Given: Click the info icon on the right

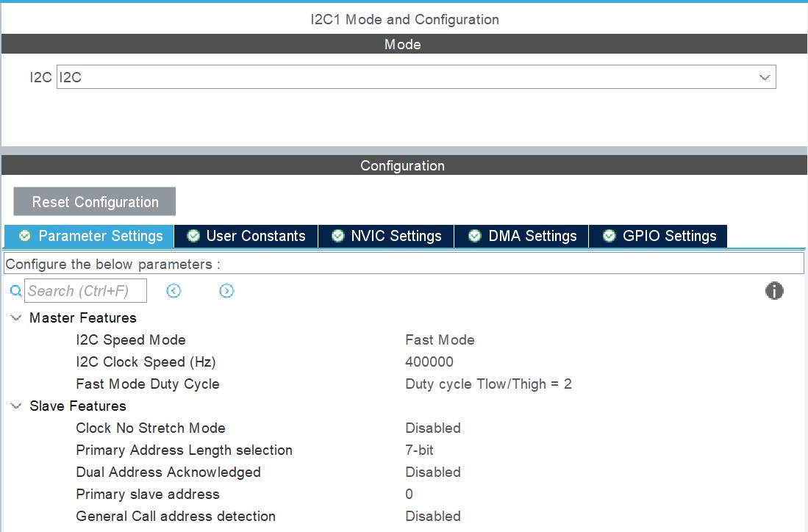Looking at the screenshot, I should pos(774,291).
